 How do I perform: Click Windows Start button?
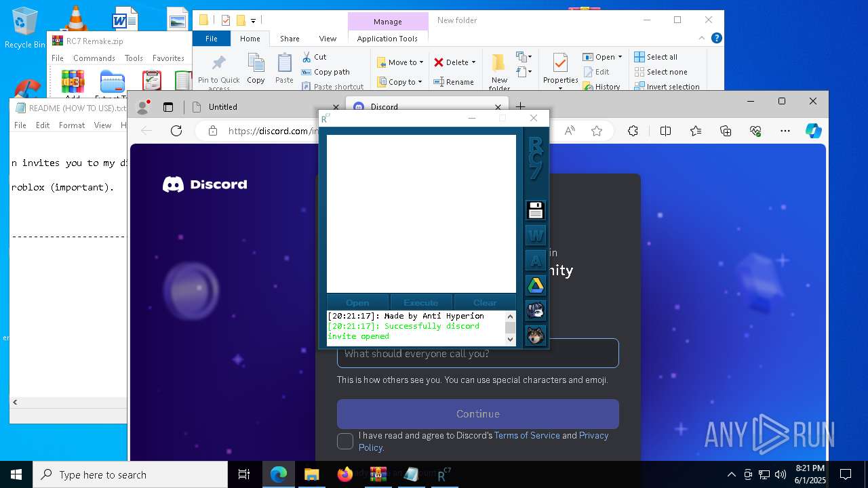[x=16, y=474]
